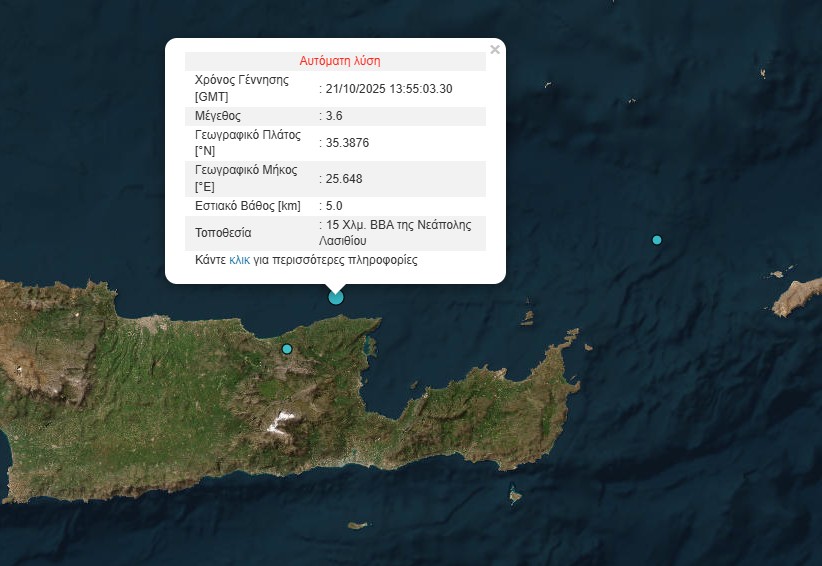822x566 pixels.
Task: Click the "Μέγεθος" row label
Action: click(x=218, y=116)
